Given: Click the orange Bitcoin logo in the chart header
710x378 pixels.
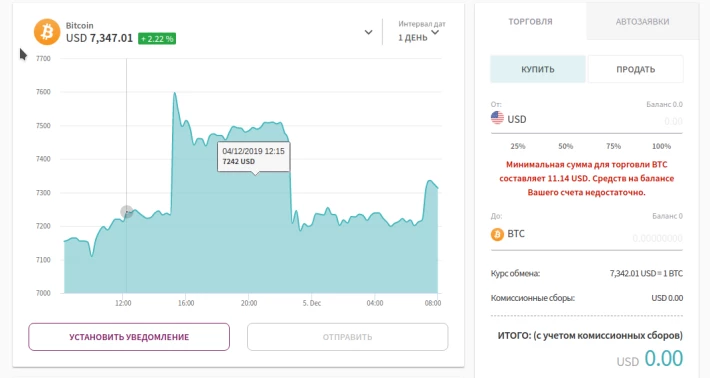Looking at the screenshot, I should 47,32.
